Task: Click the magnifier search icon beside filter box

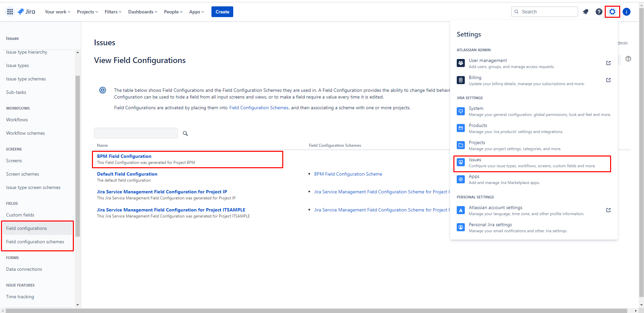Action: (185, 133)
